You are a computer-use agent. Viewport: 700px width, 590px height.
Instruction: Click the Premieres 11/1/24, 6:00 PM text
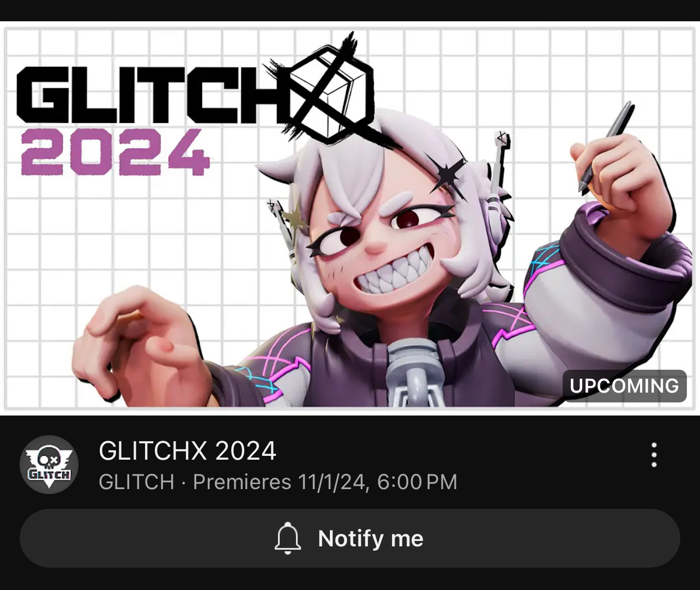(325, 482)
